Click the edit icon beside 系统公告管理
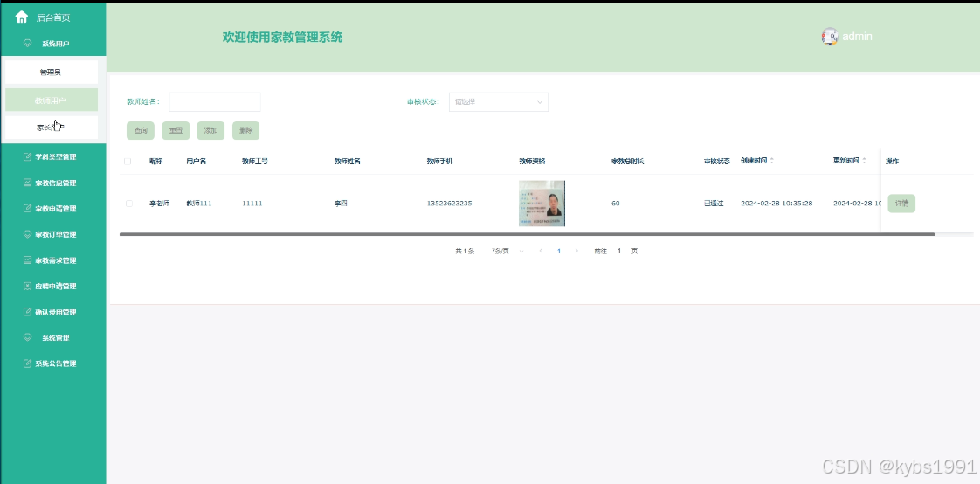This screenshot has height=484, width=980. 27,363
